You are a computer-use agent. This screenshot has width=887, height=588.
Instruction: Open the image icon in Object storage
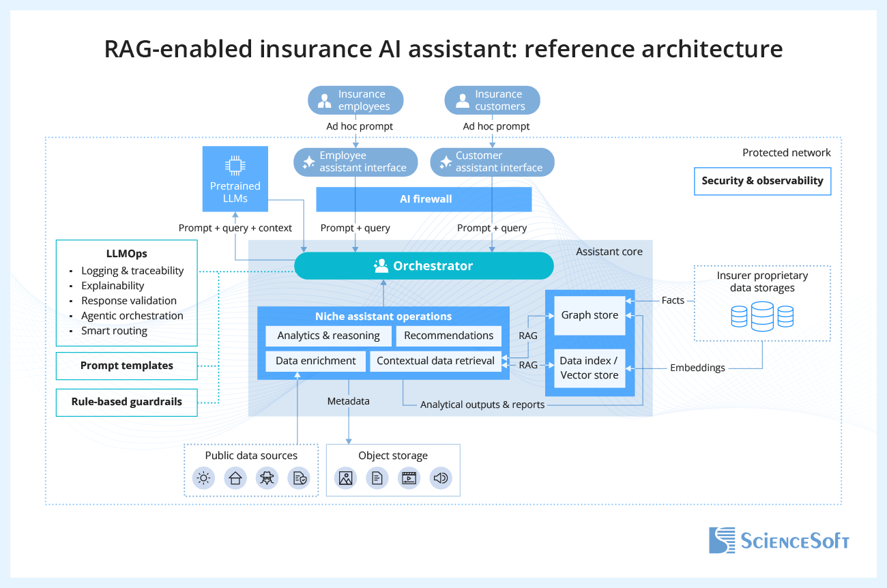(x=345, y=478)
